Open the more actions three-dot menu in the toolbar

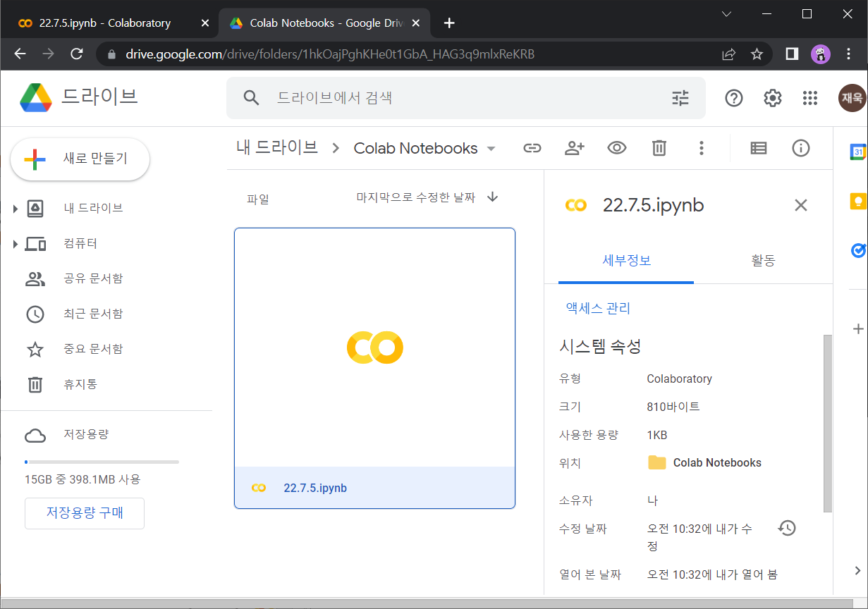(x=701, y=148)
